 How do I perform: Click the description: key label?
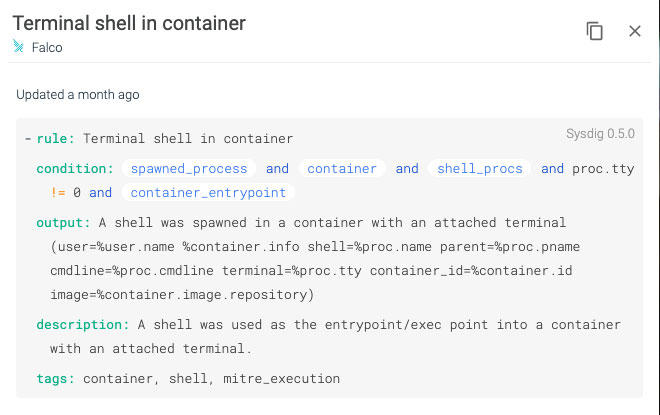point(82,325)
